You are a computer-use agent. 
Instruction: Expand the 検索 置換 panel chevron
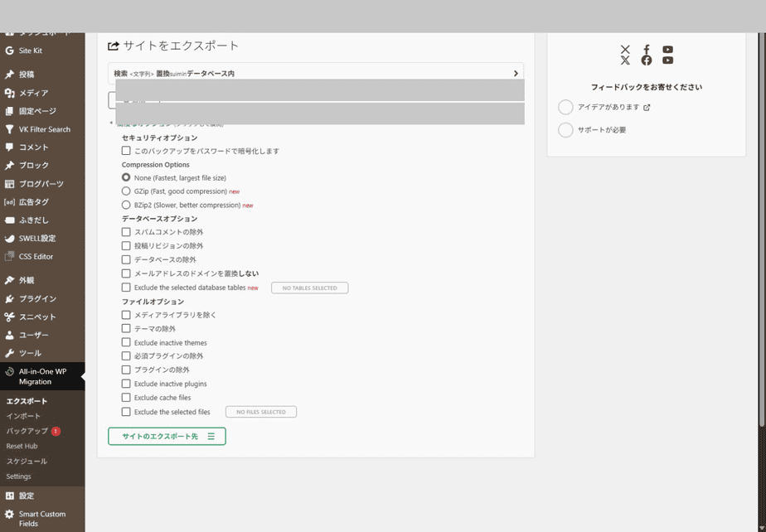[516, 73]
